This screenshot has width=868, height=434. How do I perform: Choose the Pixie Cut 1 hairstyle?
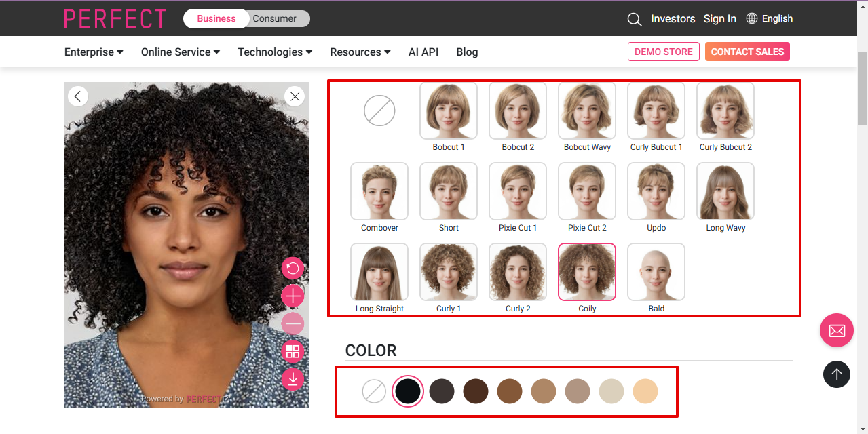[518, 191]
